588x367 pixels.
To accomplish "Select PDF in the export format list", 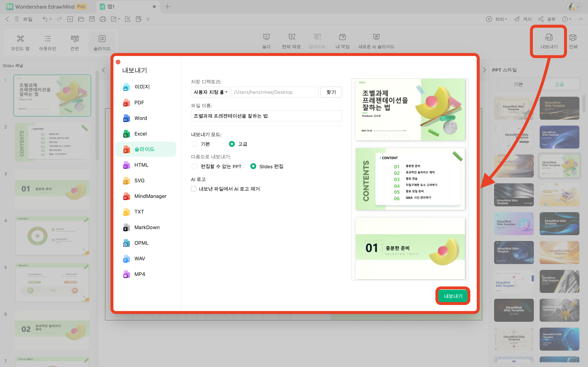I will 139,102.
